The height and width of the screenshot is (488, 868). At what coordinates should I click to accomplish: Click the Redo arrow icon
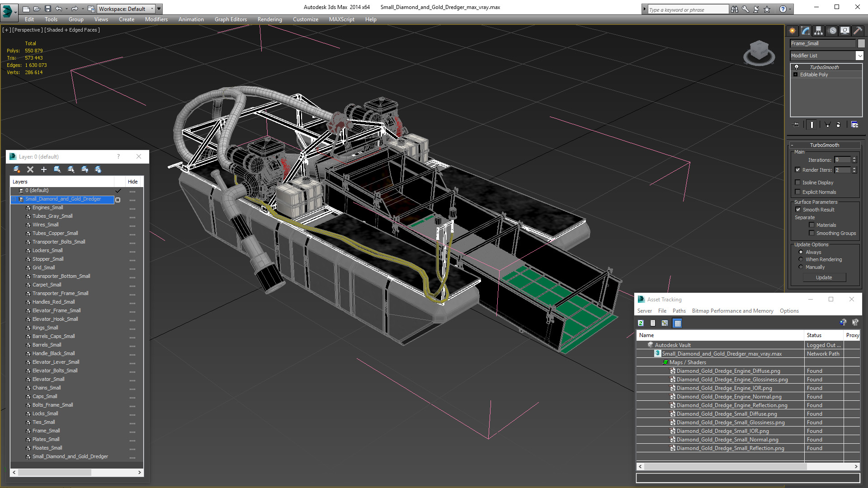point(75,9)
